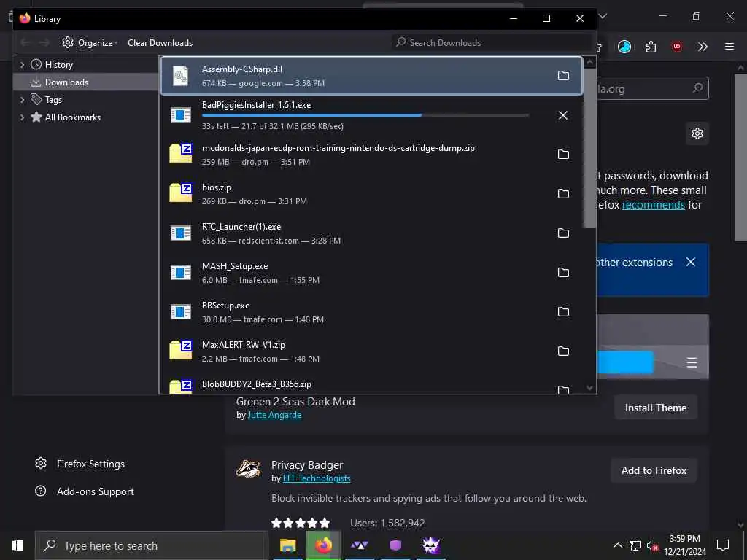Click the mcdonalds-japan zip archive icon
The image size is (747, 560).
tap(181, 153)
